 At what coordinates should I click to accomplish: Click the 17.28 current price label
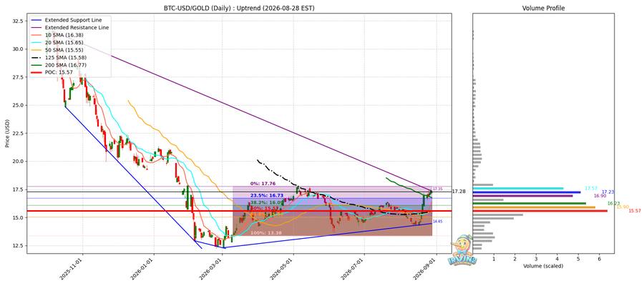(459, 192)
